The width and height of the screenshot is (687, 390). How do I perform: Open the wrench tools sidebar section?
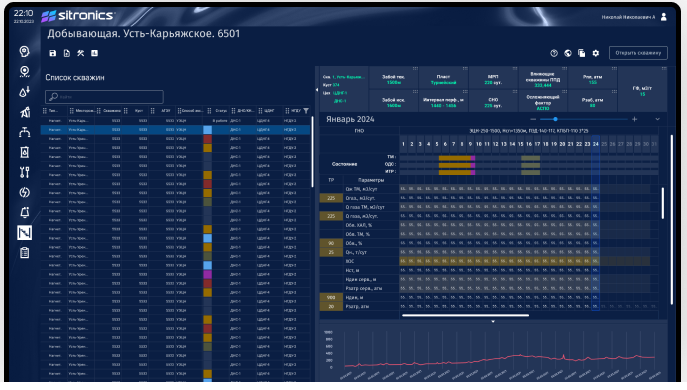[25, 172]
